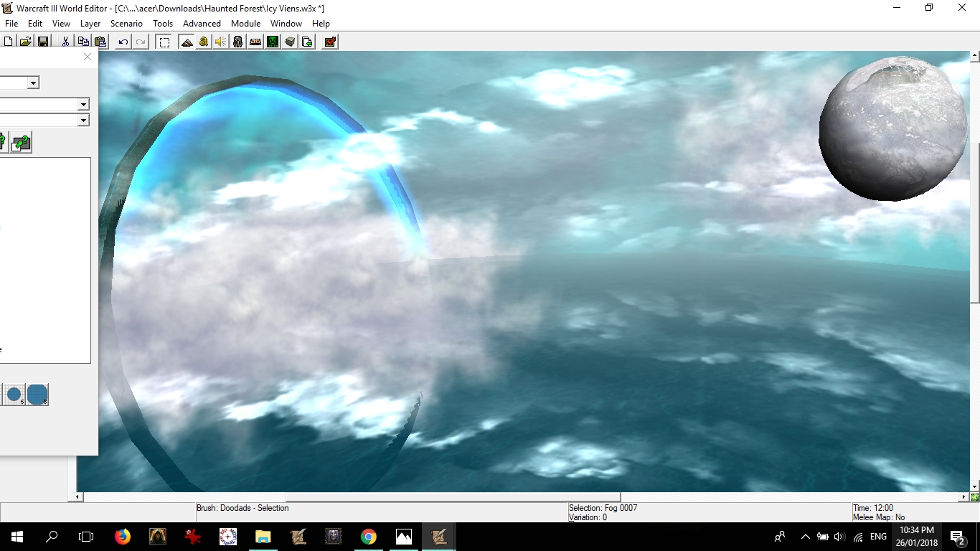Click the 'Selection: Fog 0007' status text
The height and width of the screenshot is (551, 980).
(x=603, y=508)
